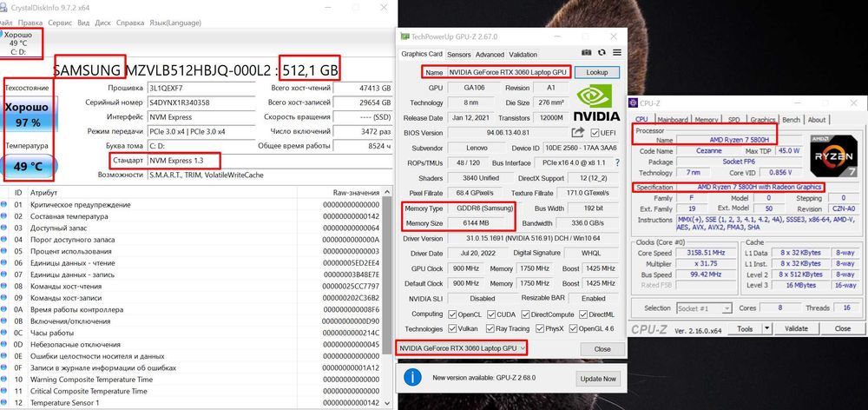The image size is (868, 410).
Task: Open the Диск menu in CrystalDiskInfo
Action: click(103, 23)
